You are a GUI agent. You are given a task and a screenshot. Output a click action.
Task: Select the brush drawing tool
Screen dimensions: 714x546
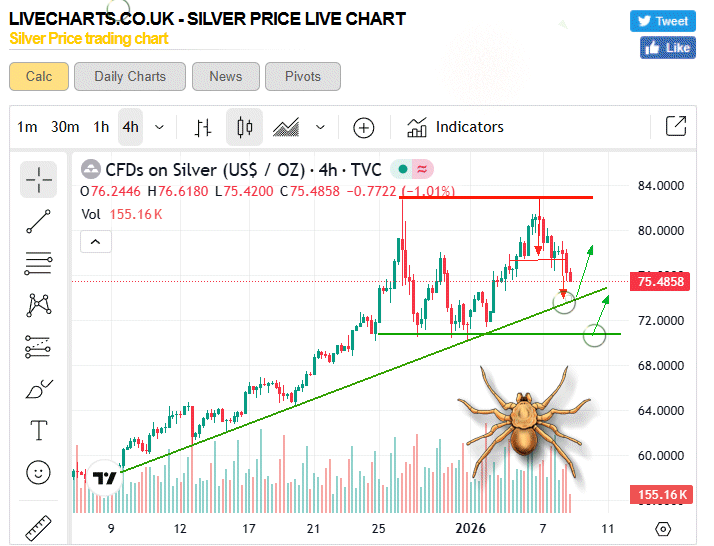click(x=39, y=388)
